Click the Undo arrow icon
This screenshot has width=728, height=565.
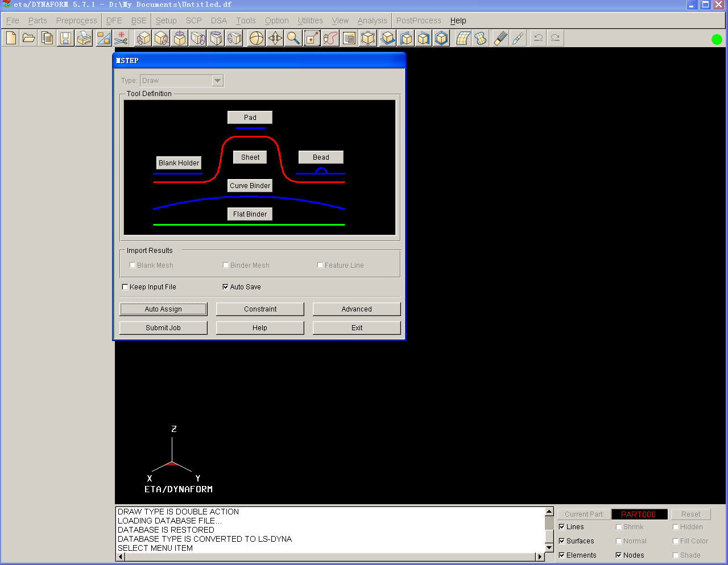pyautogui.click(x=538, y=38)
